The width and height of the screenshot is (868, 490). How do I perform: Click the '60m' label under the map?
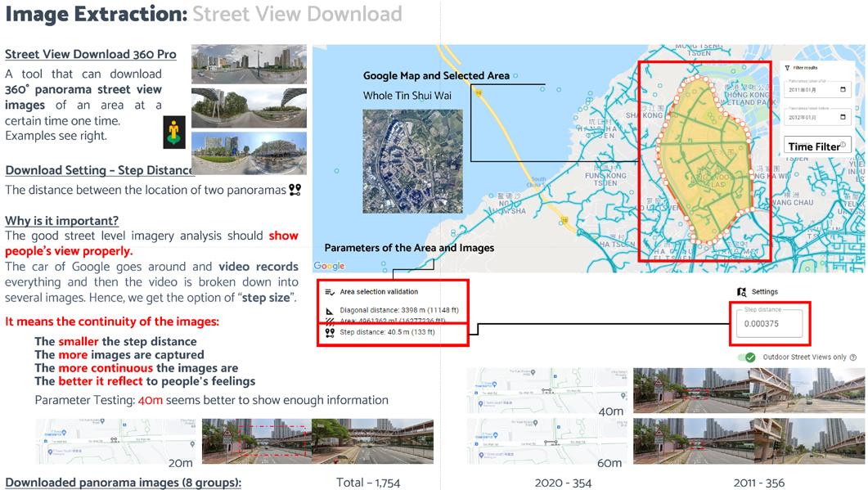coord(609,462)
